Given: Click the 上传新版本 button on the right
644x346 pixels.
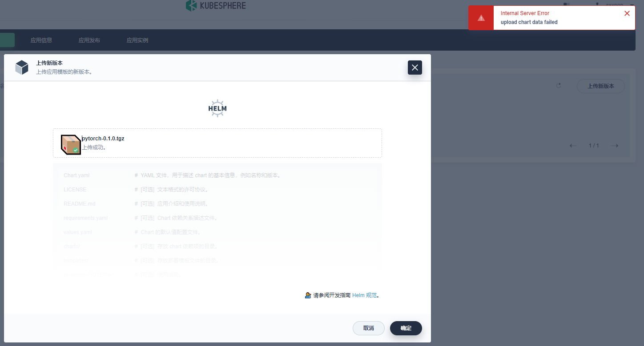Looking at the screenshot, I should pos(601,86).
